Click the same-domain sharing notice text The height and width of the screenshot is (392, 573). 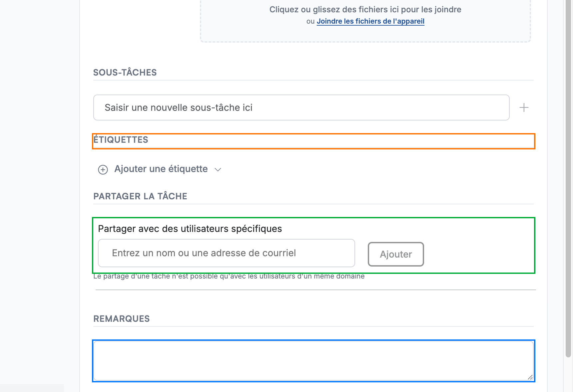tap(229, 276)
